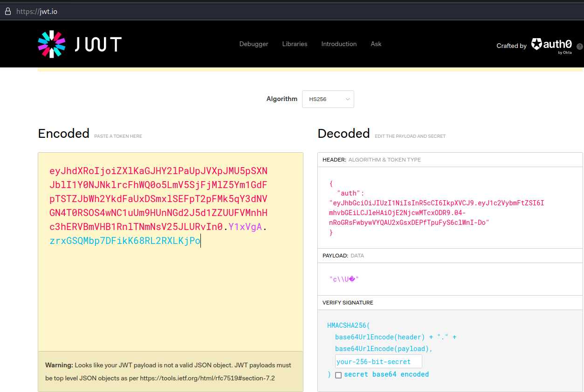Image resolution: width=584 pixels, height=392 pixels.
Task: Click the decoded payload data editor
Action: tap(450, 279)
